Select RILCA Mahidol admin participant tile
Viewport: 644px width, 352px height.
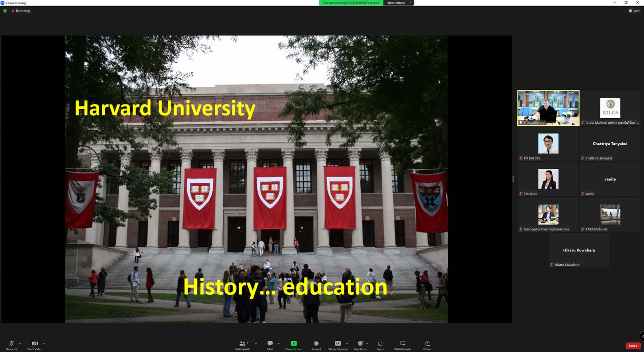tap(610, 108)
